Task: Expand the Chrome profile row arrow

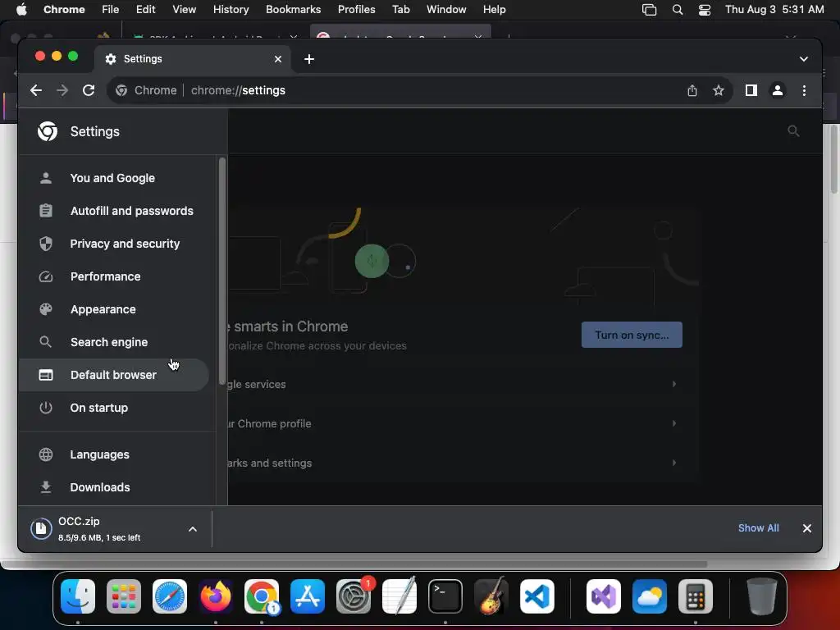Action: click(674, 423)
